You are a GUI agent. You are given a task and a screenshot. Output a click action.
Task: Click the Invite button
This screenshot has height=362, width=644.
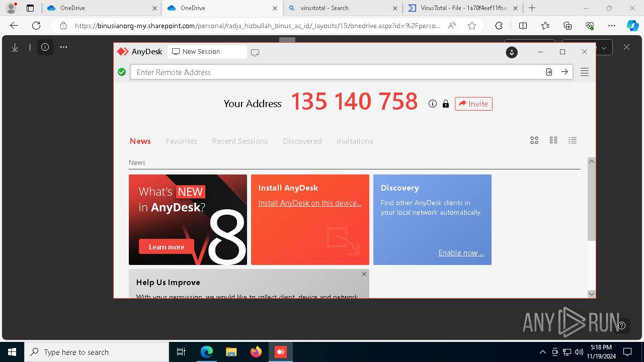(x=473, y=104)
